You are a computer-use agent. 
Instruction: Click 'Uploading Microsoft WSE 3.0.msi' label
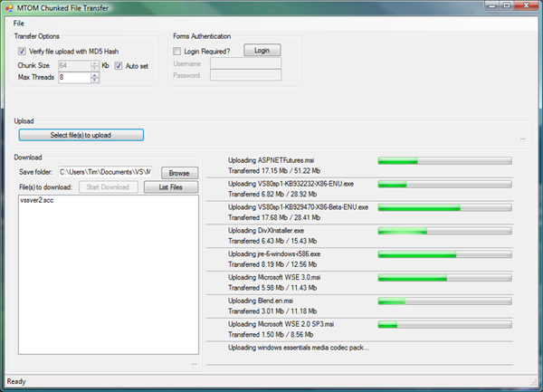pyautogui.click(x=274, y=277)
